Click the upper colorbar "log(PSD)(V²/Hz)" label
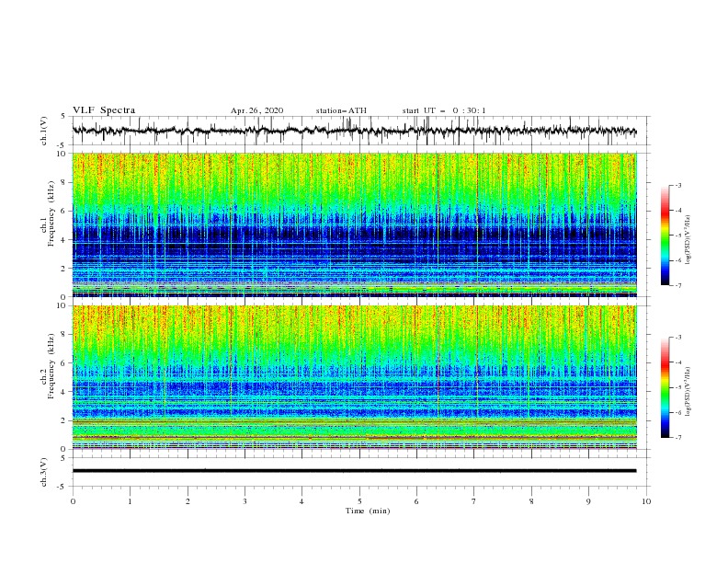 [x=688, y=240]
